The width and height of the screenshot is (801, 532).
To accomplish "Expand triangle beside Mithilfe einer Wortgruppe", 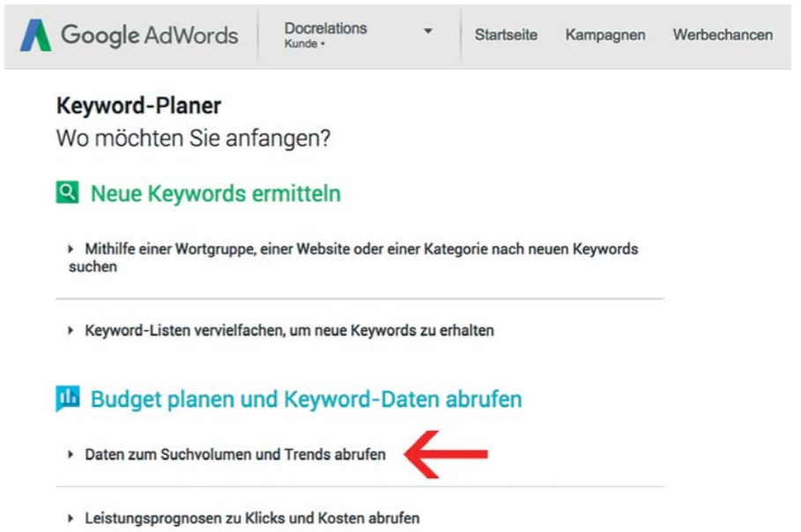I will (70, 248).
